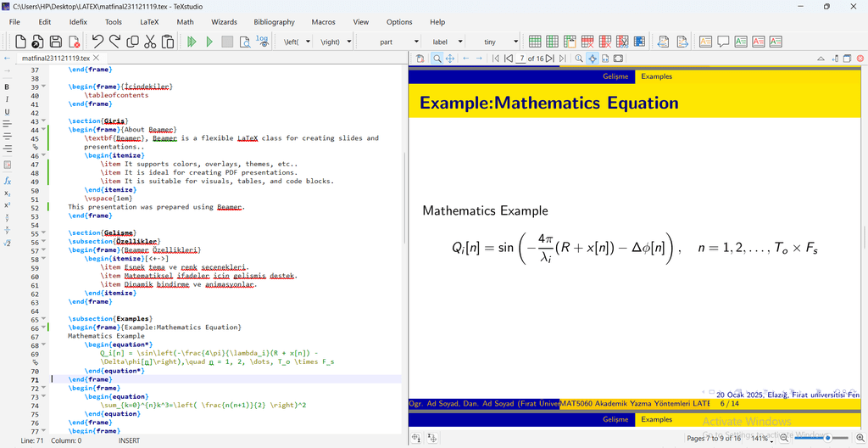The height and width of the screenshot is (448, 868).
Task: Insert a square root with the √2 icon
Action: 7,243
